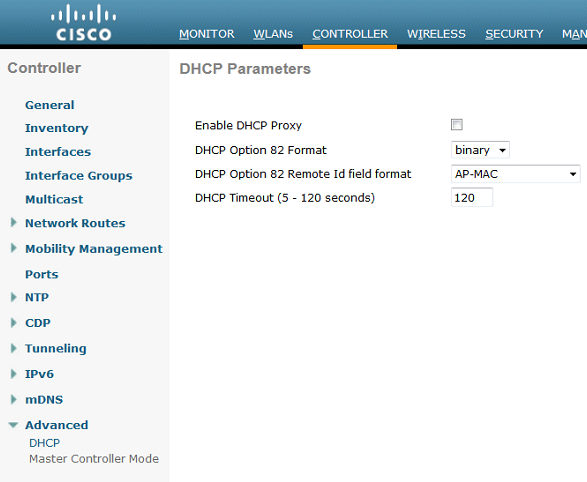The height and width of the screenshot is (482, 587).
Task: Expand the CDP section arrow
Action: pyautogui.click(x=13, y=323)
